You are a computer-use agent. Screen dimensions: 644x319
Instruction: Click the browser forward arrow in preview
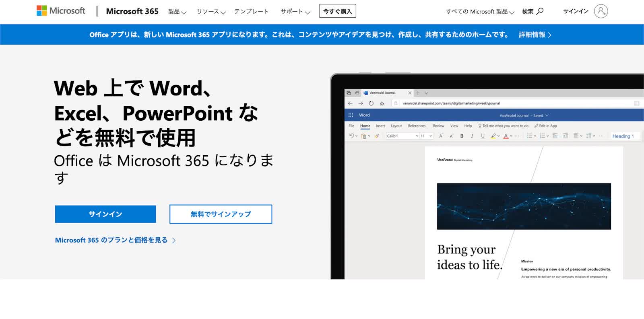361,103
